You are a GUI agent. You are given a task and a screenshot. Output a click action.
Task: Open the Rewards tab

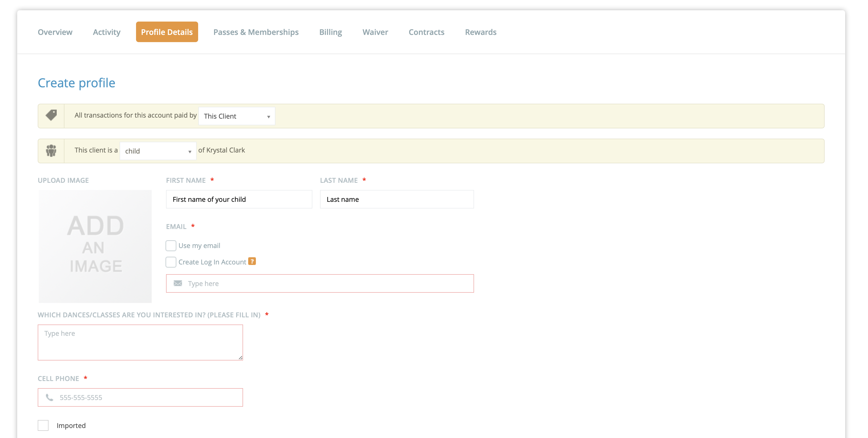[x=481, y=32]
